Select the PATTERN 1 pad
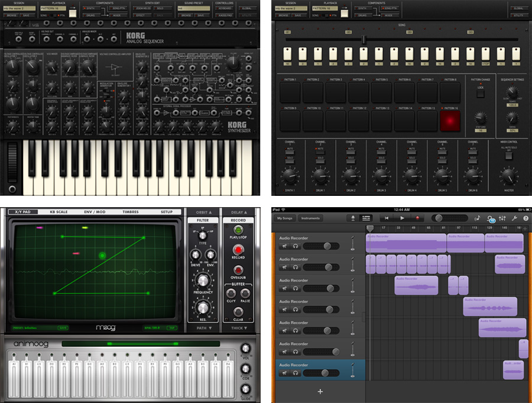The width and height of the screenshot is (532, 403). [290, 92]
